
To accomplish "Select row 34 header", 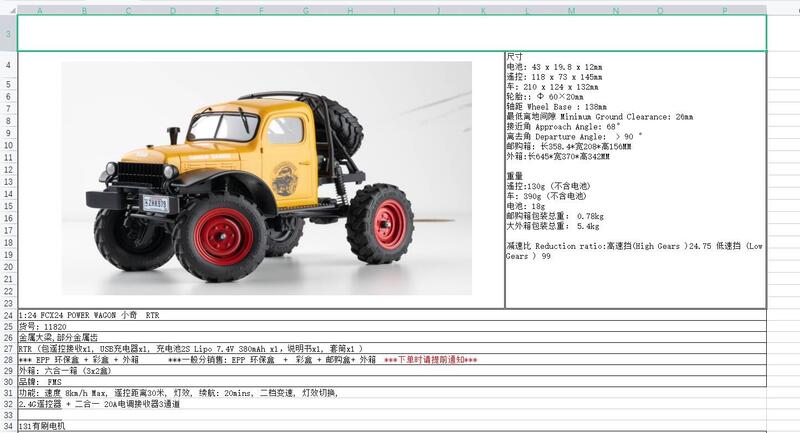I will (x=8, y=426).
